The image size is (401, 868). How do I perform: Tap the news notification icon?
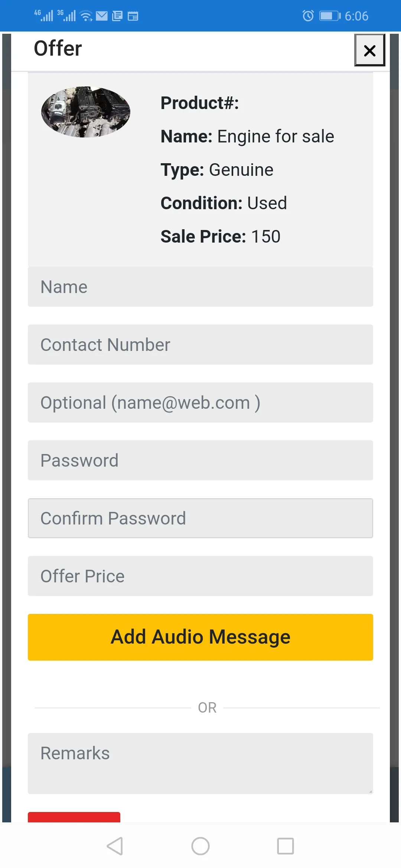(x=117, y=16)
